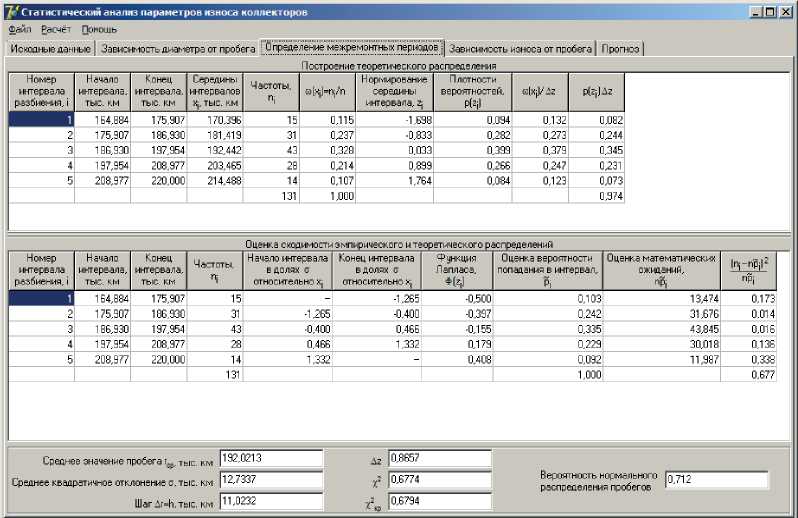Viewport: 798px width, 518px height.
Task: Click value -1,698 in upper table
Action: click(x=394, y=120)
